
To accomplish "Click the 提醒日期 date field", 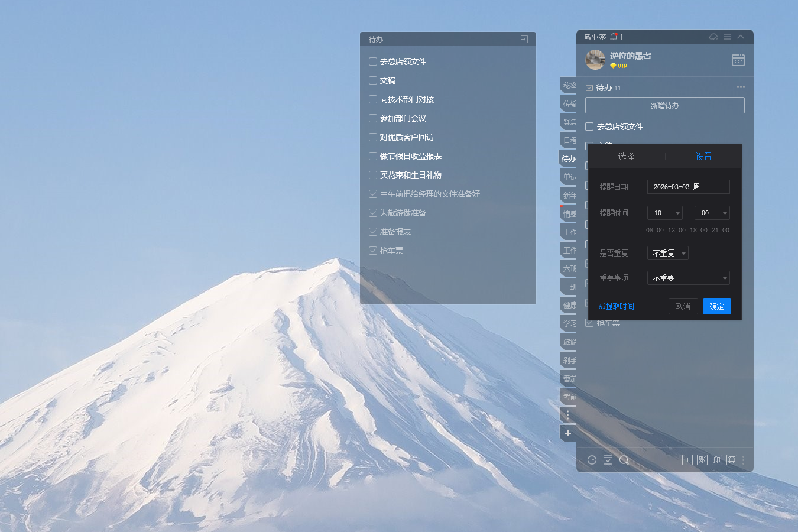I will point(688,187).
